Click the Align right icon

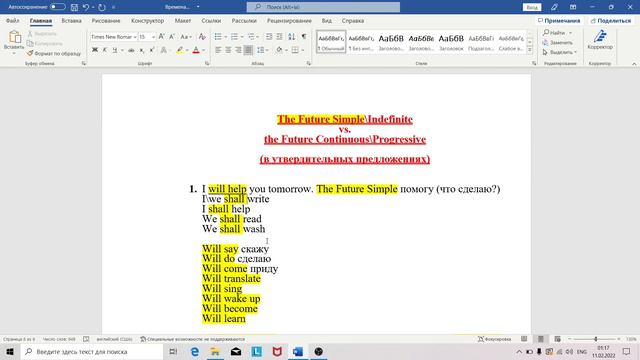238,50
